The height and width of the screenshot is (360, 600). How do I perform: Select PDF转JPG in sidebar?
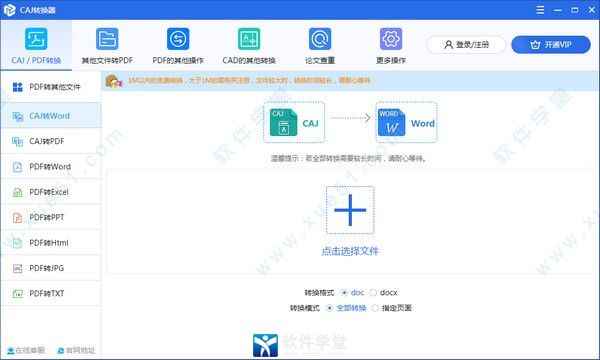pos(51,268)
